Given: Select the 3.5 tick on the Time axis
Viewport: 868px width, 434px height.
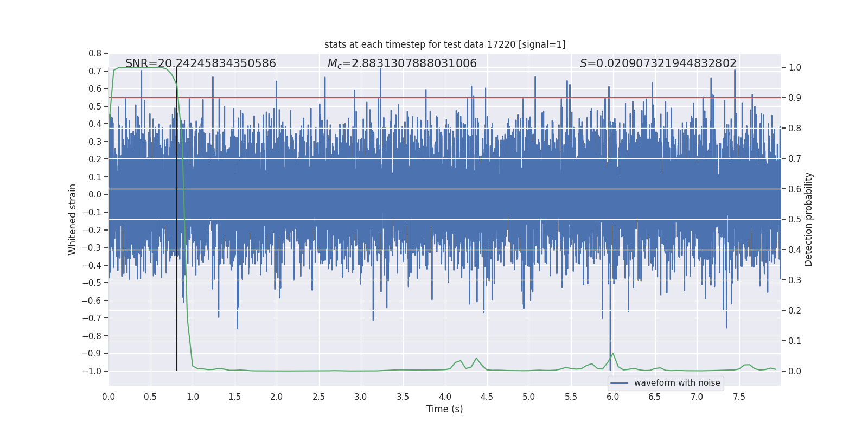Looking at the screenshot, I should click(403, 397).
